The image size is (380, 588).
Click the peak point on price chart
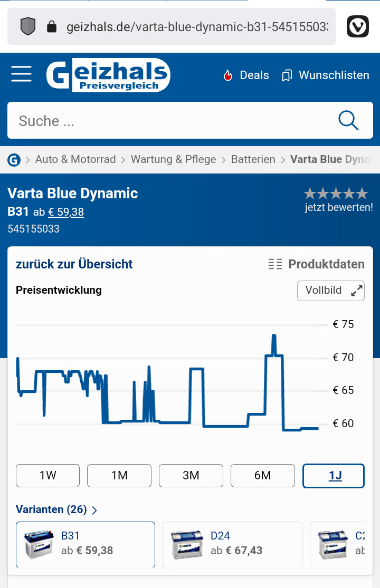(274, 335)
